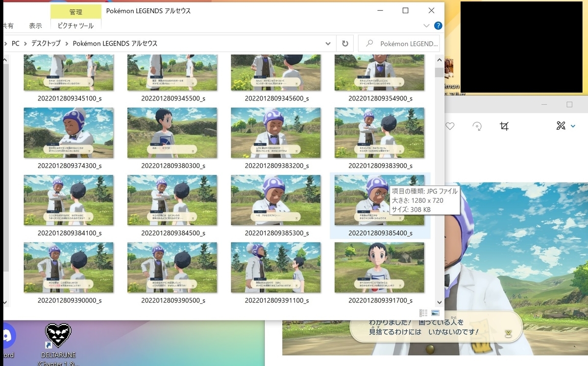Select thumbnail 2022012809384100_s
588x366 pixels.
(x=69, y=201)
